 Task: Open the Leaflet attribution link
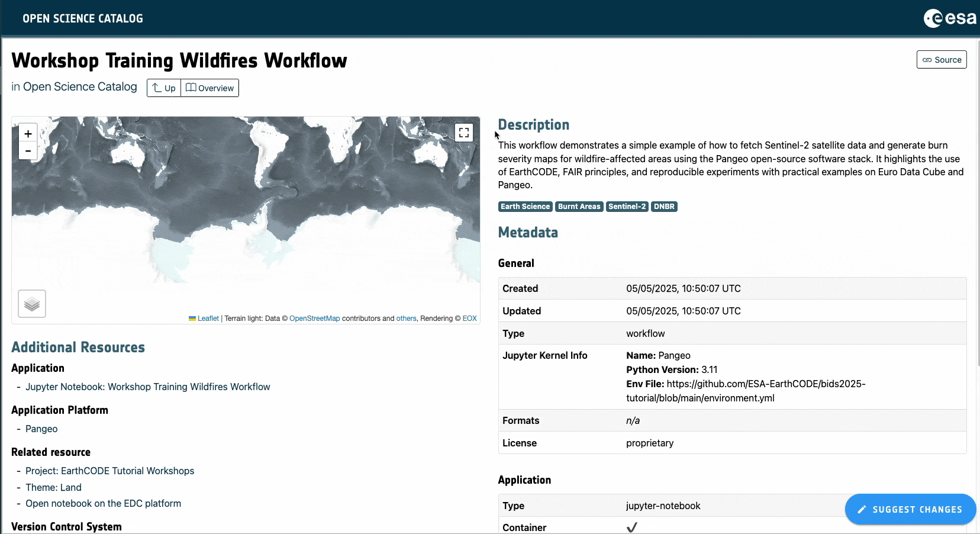tap(208, 319)
